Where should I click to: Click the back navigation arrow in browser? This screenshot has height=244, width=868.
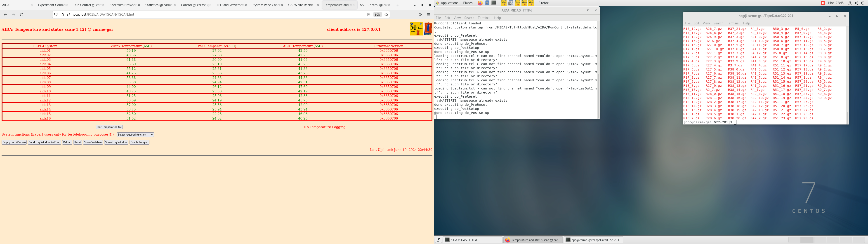tap(5, 15)
